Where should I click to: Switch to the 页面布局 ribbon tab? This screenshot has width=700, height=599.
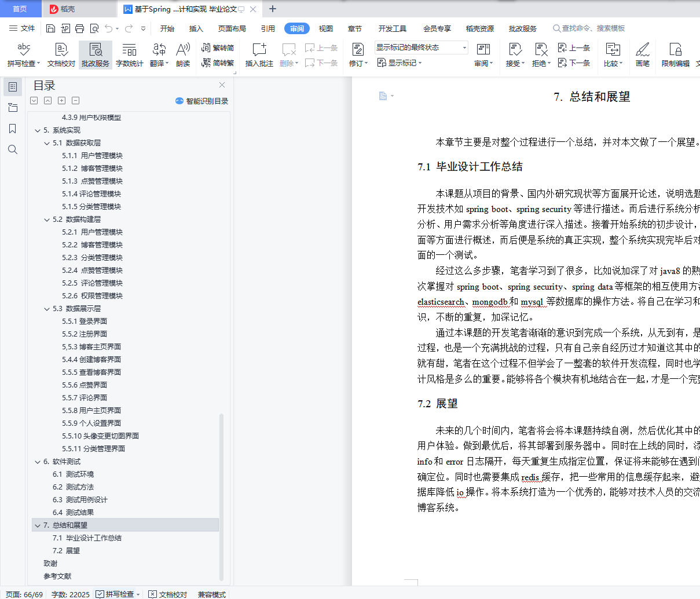[232, 28]
